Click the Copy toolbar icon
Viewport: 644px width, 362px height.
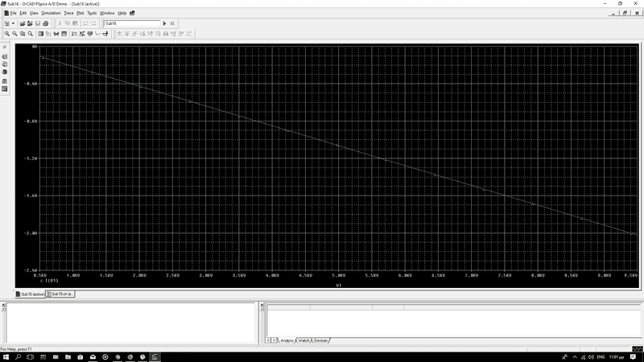coord(68,23)
